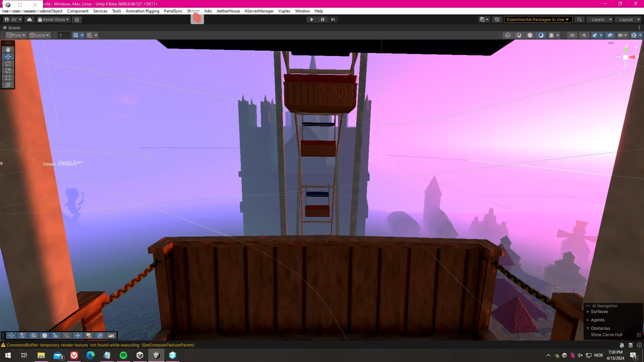Screen dimensions: 644x362
Task: Open the Layers dropdown
Action: point(601,19)
